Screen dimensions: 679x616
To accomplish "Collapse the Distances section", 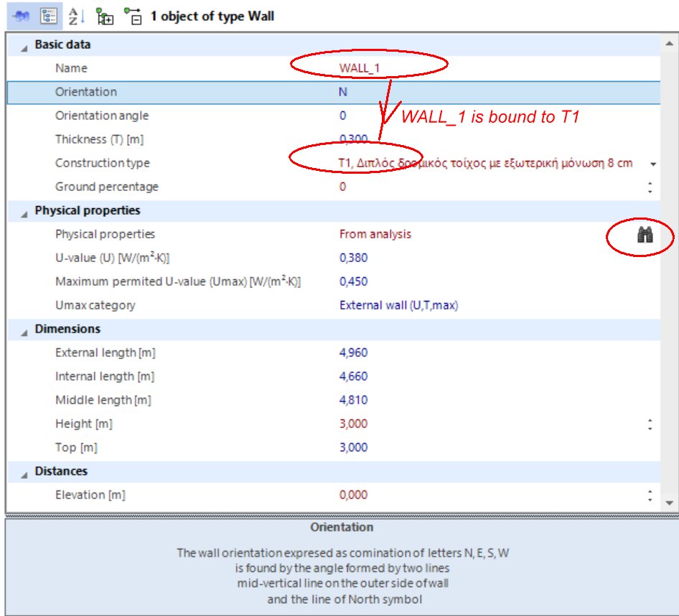I will [24, 472].
